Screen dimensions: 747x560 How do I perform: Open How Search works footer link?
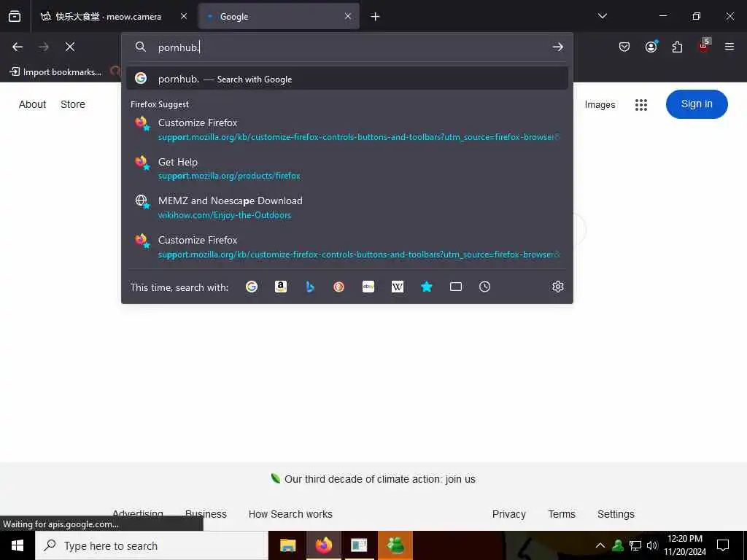290,514
